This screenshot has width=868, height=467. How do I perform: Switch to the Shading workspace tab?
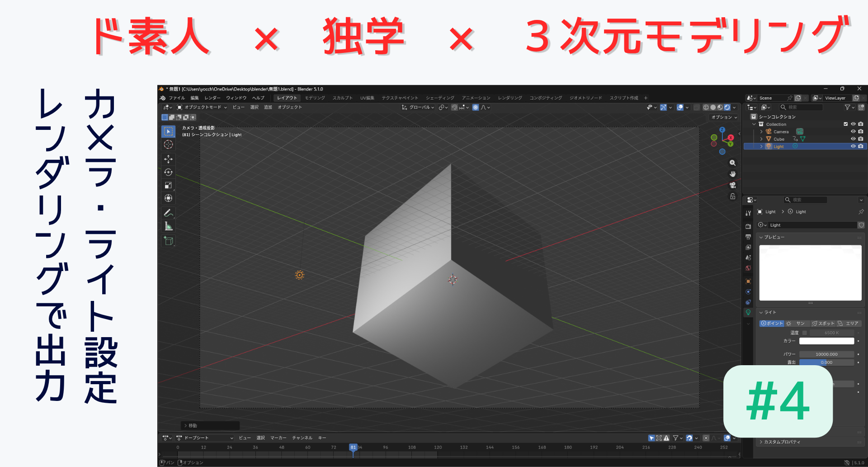439,98
